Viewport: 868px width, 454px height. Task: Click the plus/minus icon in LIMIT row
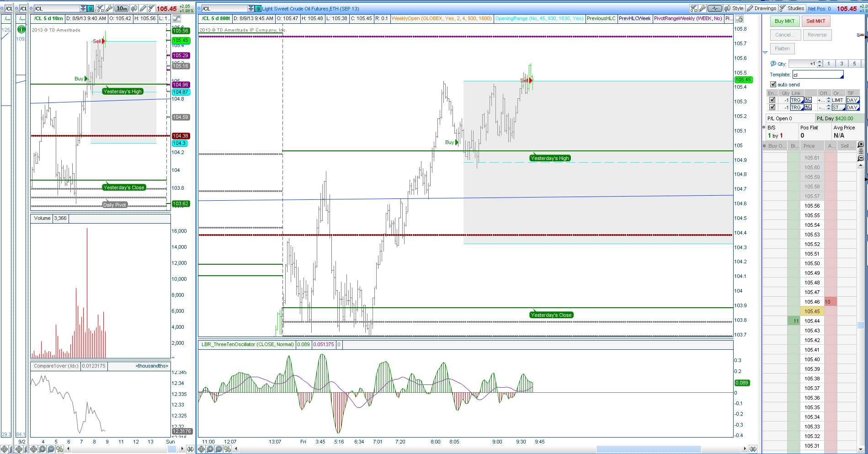(x=808, y=100)
